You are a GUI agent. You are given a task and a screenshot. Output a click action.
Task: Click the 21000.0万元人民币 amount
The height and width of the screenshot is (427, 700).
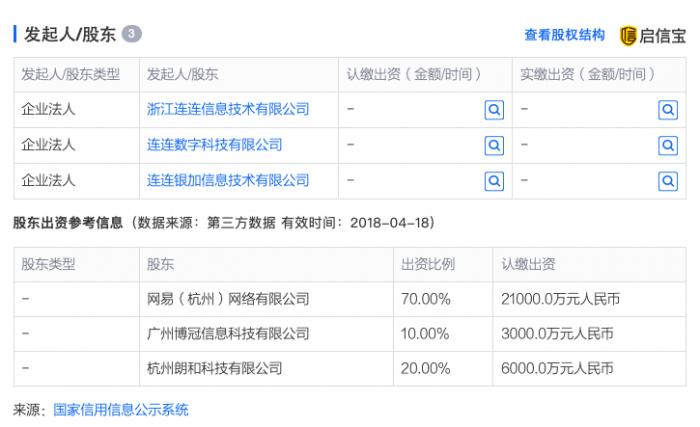pos(561,299)
